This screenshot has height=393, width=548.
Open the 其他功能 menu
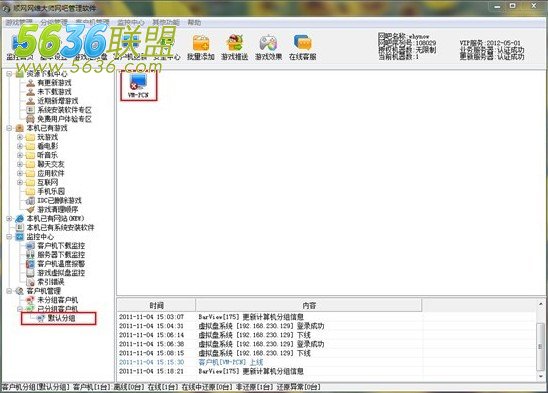click(x=166, y=23)
